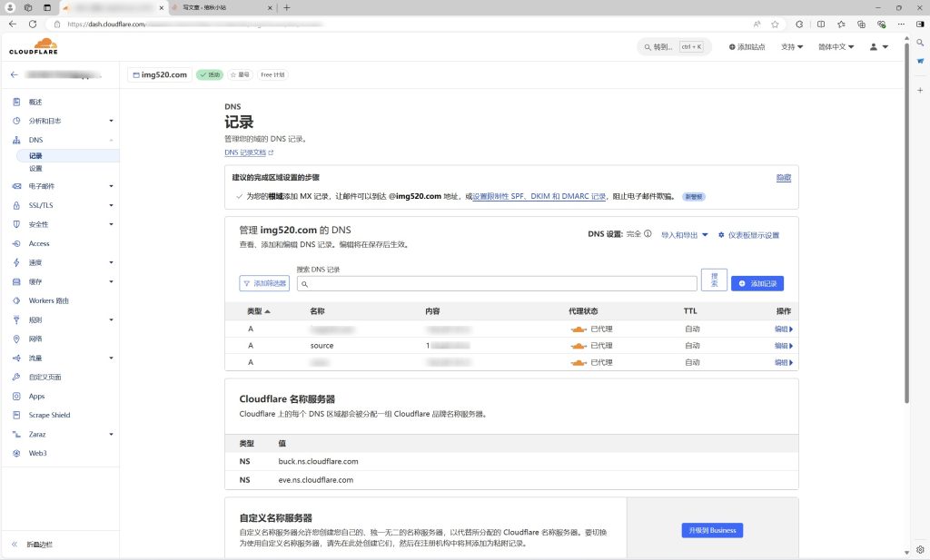Expand the SSL/TLS sidebar section

(x=111, y=205)
